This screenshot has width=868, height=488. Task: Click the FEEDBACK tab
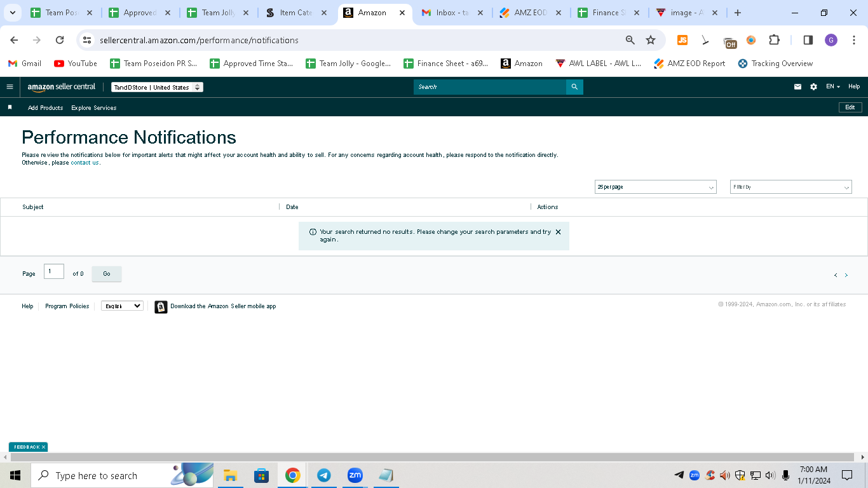point(28,447)
